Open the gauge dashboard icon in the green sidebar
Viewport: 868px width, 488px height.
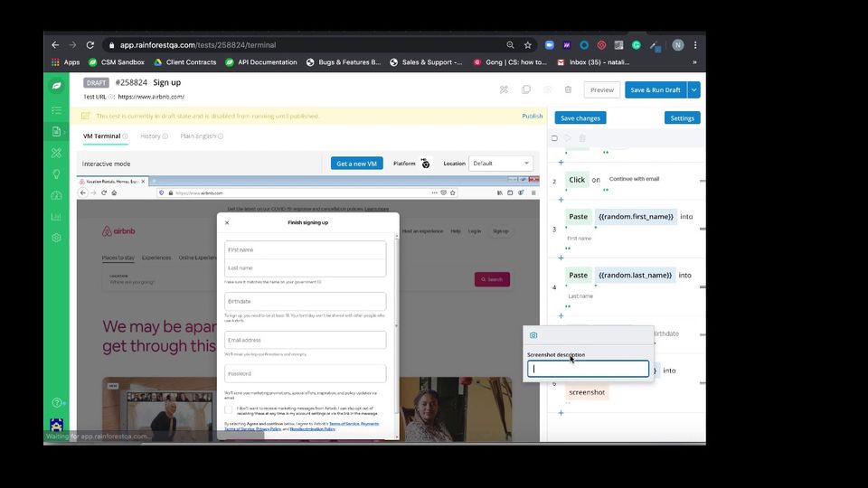pyautogui.click(x=56, y=195)
